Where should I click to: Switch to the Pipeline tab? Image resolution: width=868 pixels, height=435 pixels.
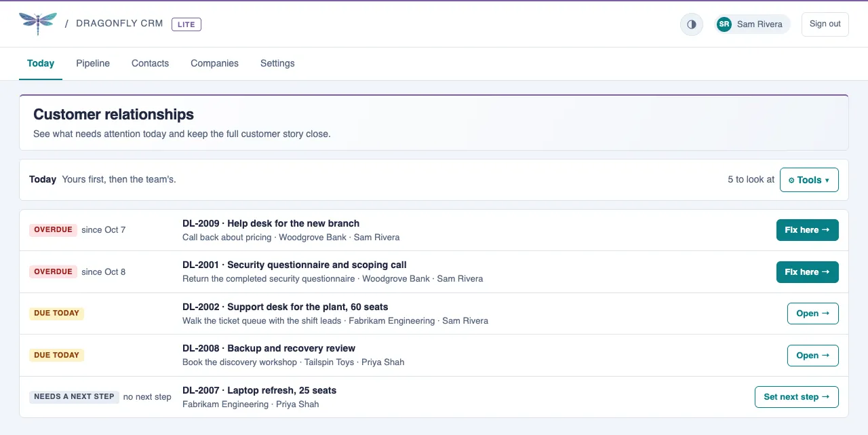(x=93, y=63)
